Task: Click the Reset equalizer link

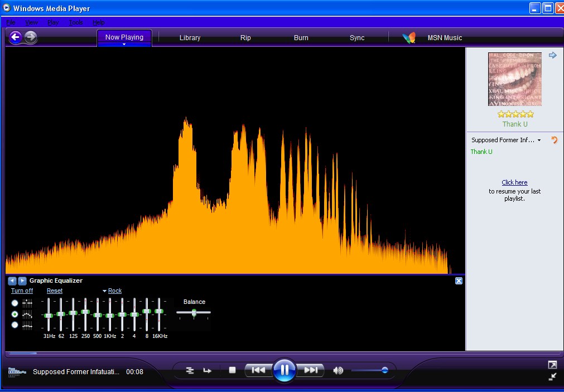Action: [x=55, y=291]
